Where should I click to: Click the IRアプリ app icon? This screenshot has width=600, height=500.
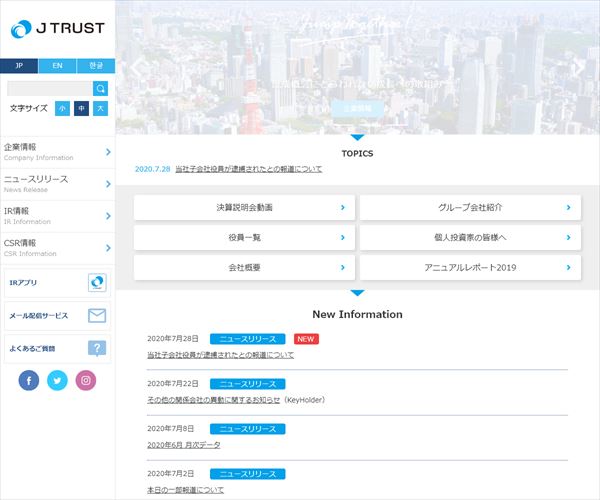(x=97, y=283)
